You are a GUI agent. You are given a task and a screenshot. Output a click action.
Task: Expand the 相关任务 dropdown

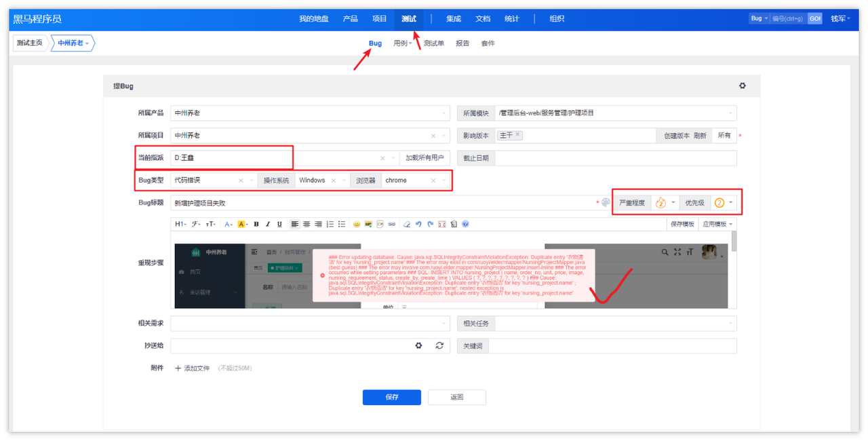point(615,324)
